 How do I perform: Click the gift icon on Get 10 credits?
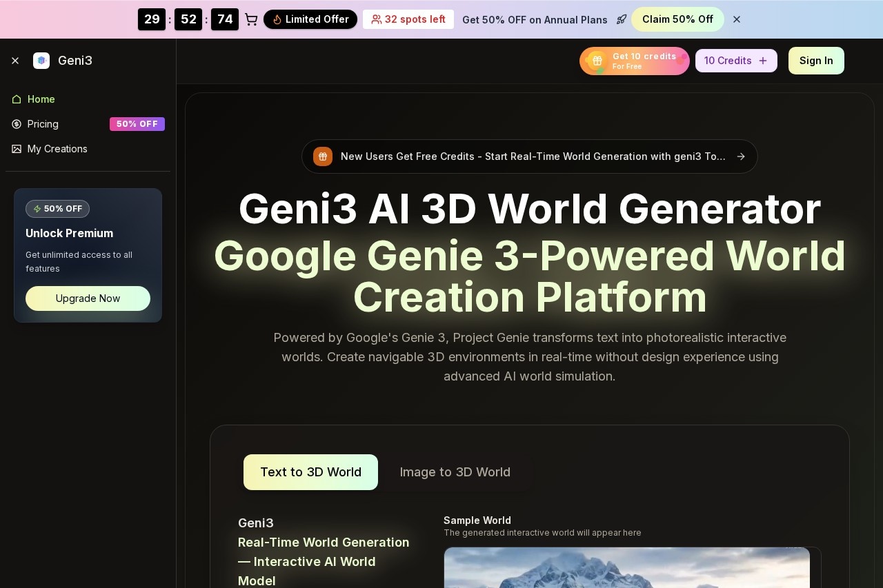596,61
